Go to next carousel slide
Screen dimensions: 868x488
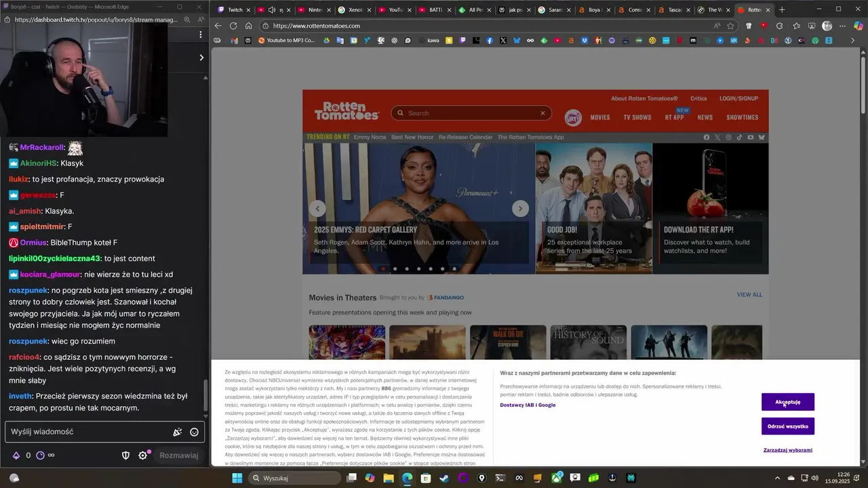520,209
